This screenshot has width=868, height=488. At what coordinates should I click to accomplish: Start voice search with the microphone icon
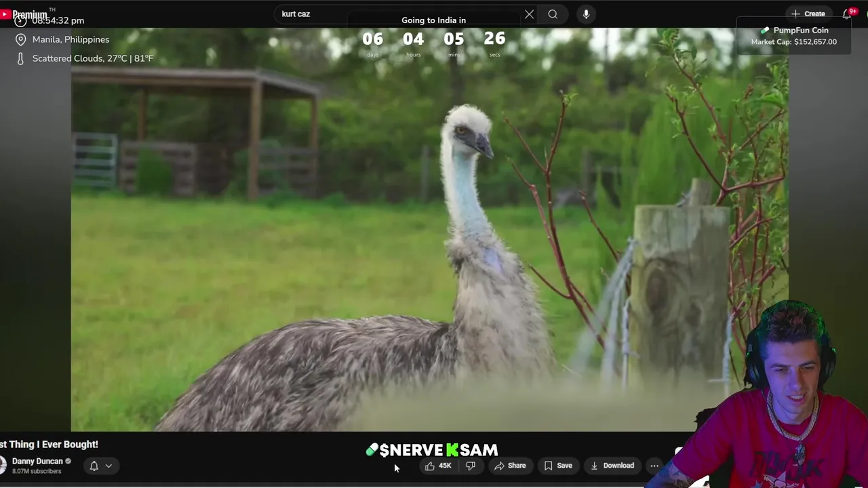coord(586,14)
